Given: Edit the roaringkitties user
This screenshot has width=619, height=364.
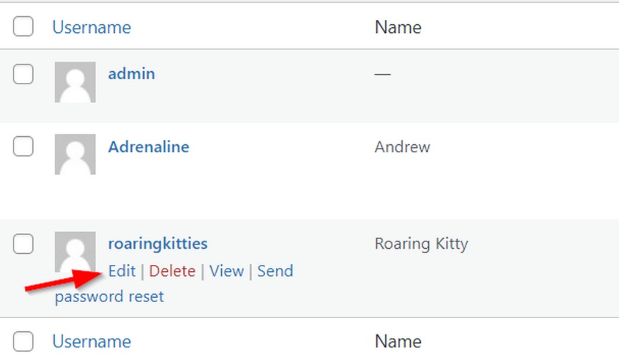Looking at the screenshot, I should (x=122, y=271).
